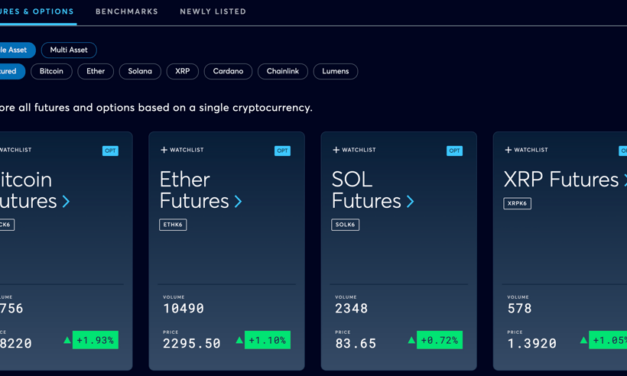
Task: Click Ether Futures volume value 10490
Action: [x=183, y=308]
